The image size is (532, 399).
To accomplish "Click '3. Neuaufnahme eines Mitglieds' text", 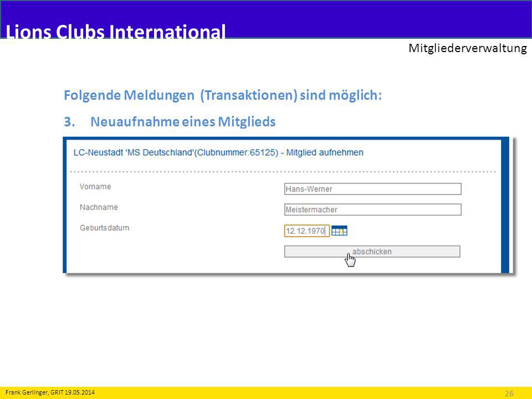I will (x=170, y=121).
